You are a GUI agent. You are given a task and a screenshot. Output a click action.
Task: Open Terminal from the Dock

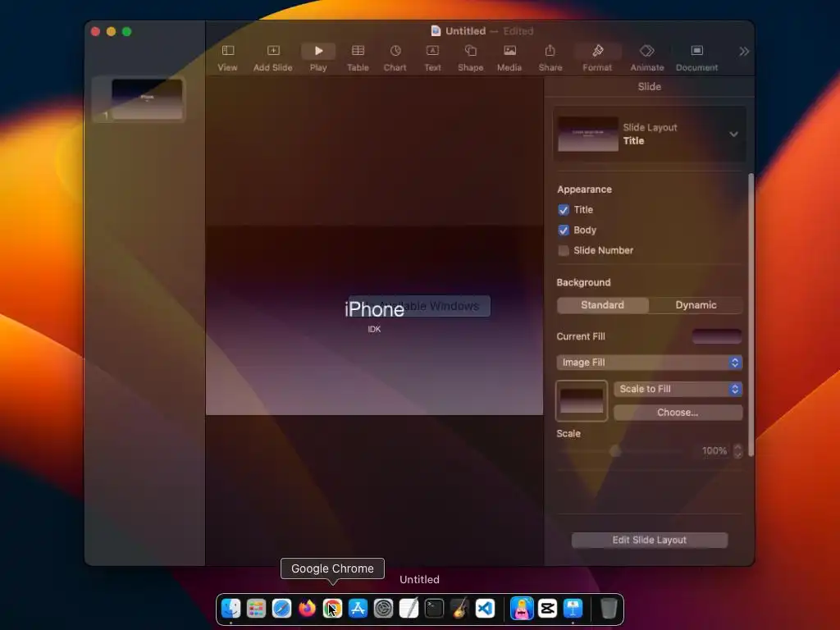(434, 609)
